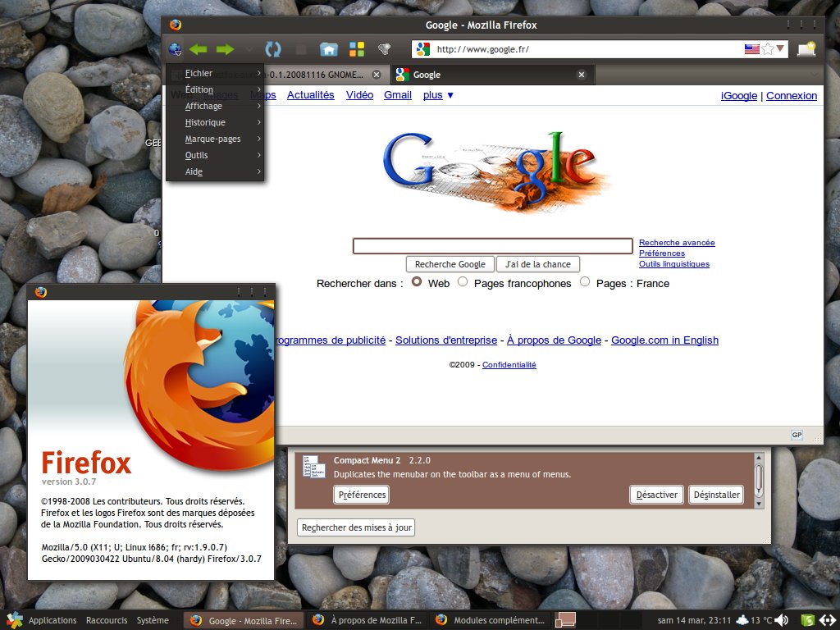
Task: Bookmark the page with the star icon
Action: 768,49
